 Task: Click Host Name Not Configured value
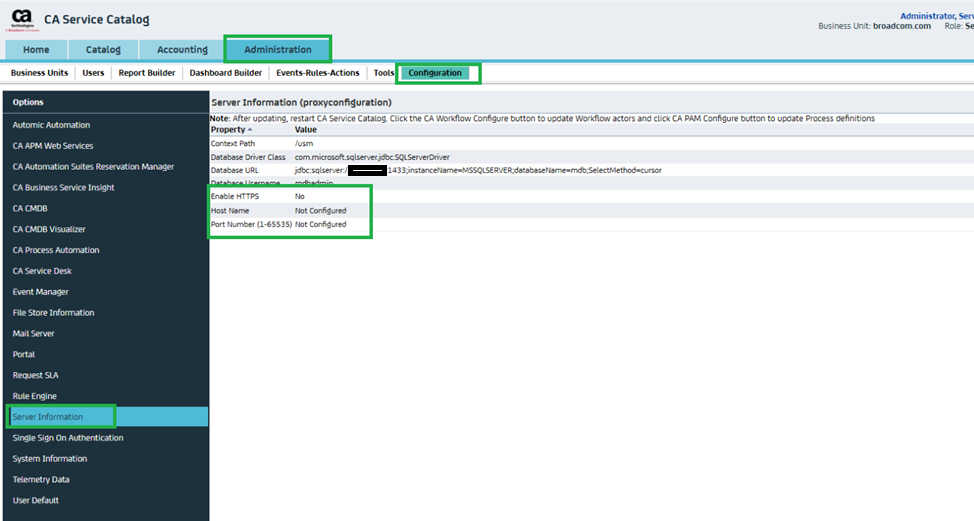tap(321, 211)
